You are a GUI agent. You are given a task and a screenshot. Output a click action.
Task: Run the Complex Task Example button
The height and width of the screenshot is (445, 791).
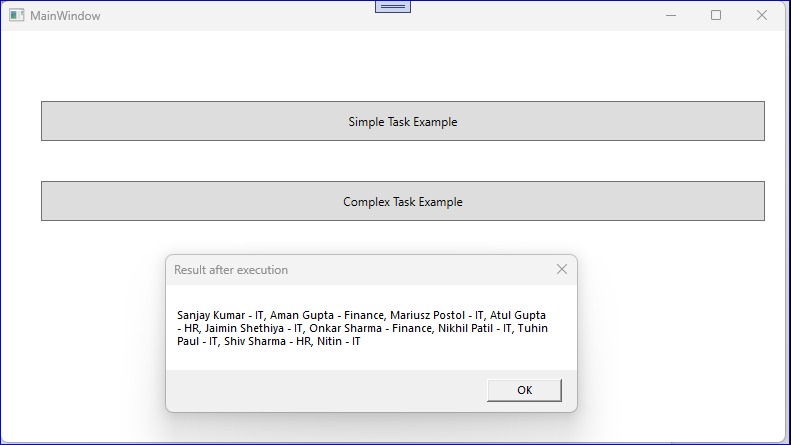pyautogui.click(x=403, y=201)
